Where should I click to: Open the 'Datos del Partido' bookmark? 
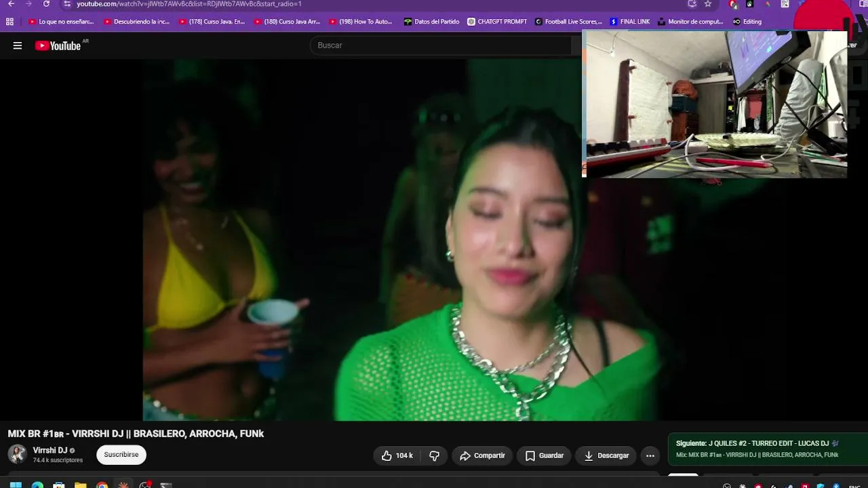(x=431, y=22)
